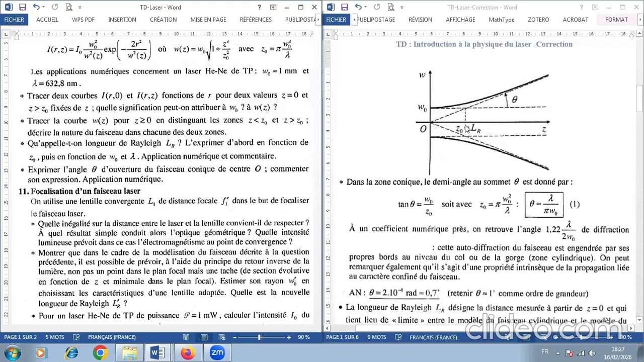Zoom in with plus button in TD-Laser
This screenshot has height=362, width=644.
(289, 337)
